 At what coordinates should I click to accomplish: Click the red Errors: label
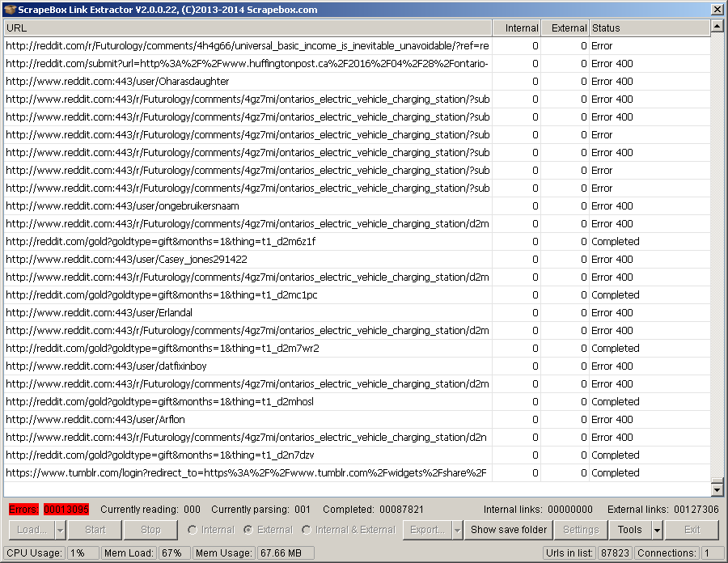[23, 509]
